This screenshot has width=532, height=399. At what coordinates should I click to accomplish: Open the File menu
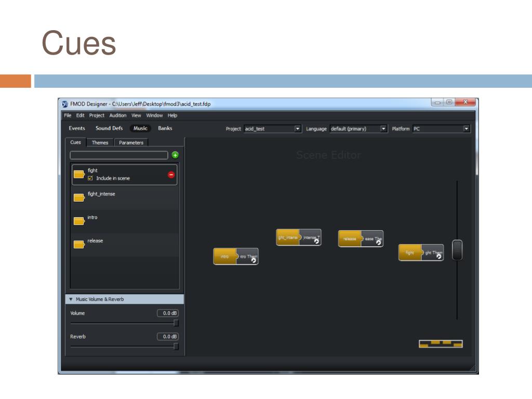[x=68, y=115]
